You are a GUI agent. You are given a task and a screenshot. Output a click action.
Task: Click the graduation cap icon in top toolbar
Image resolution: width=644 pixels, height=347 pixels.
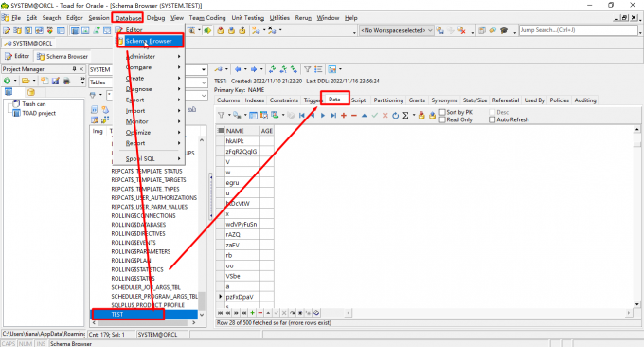tap(504, 30)
